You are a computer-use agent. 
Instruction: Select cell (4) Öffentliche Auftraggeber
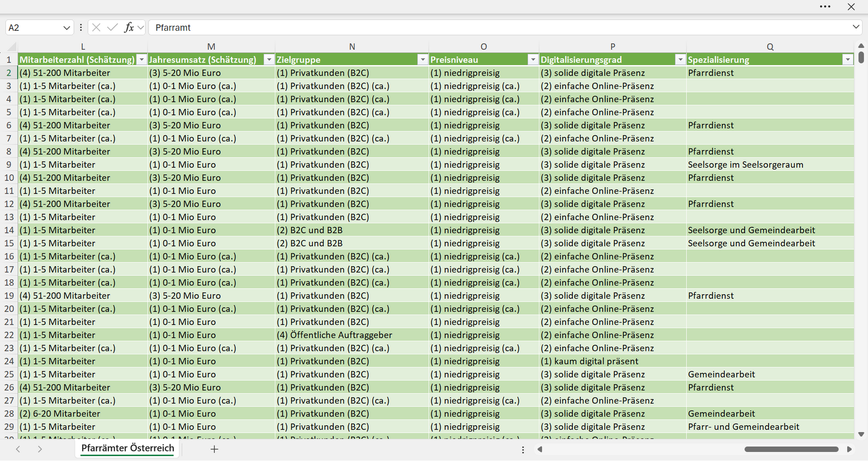(x=352, y=335)
